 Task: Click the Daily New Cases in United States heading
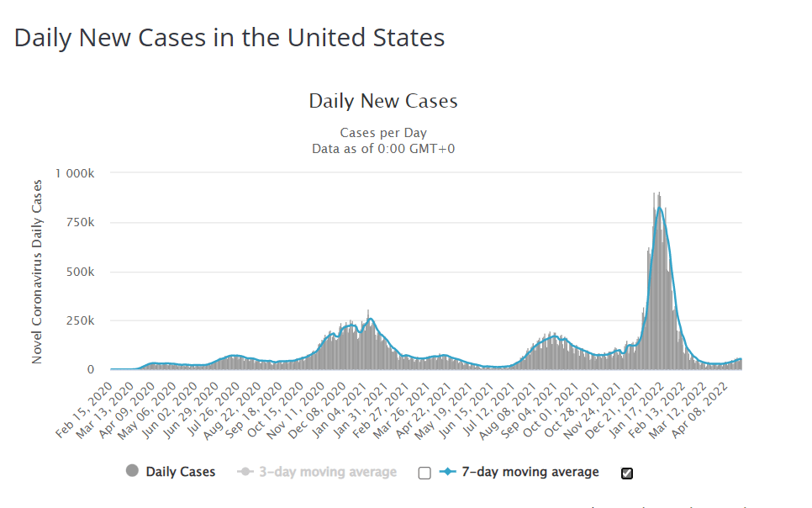click(x=229, y=38)
